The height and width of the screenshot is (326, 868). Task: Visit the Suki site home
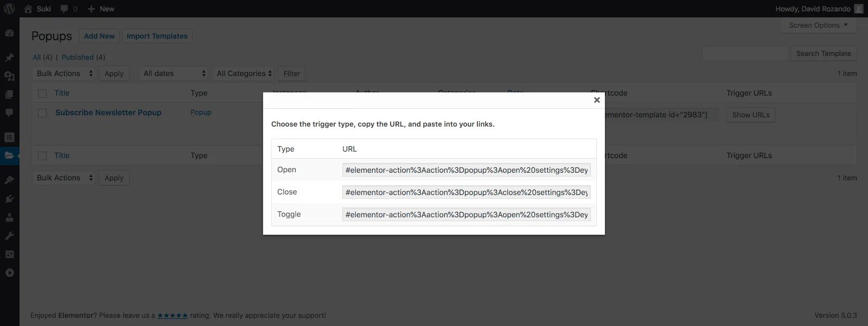point(37,9)
